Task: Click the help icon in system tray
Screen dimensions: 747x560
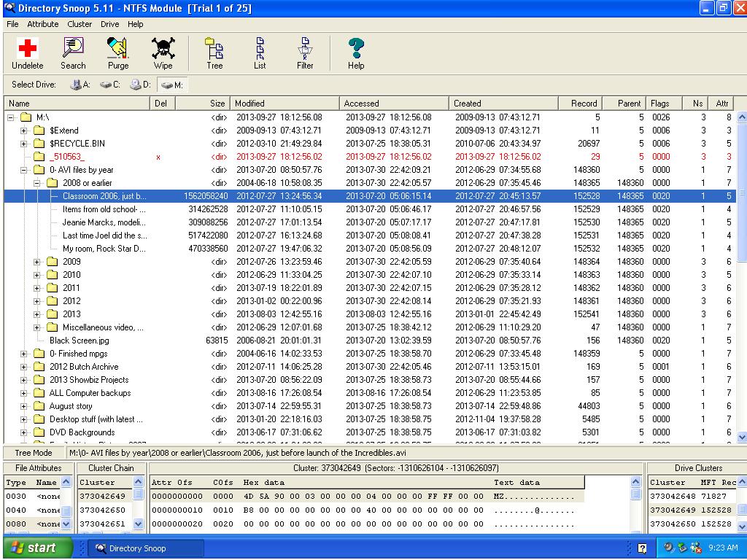Action: point(642,548)
